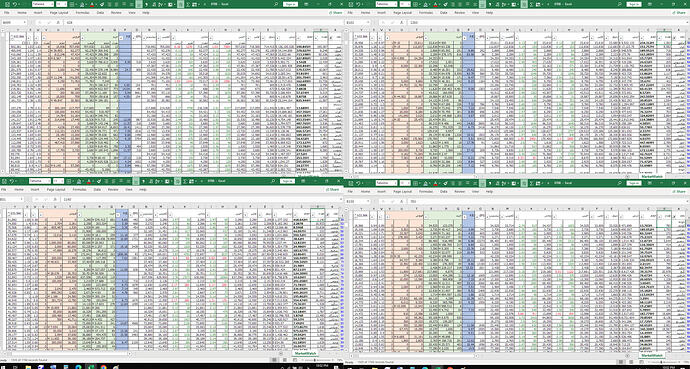Open the Home tab in top-left window

pyautogui.click(x=22, y=13)
